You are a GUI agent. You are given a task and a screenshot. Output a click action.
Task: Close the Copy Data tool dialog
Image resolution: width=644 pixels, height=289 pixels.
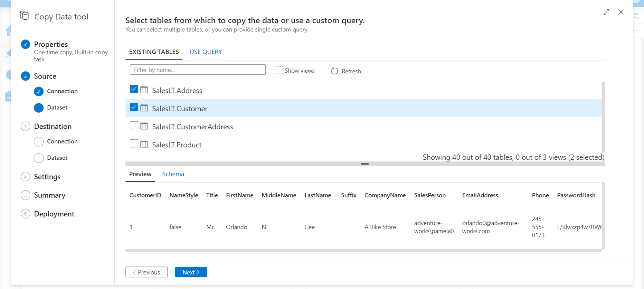[x=621, y=12]
